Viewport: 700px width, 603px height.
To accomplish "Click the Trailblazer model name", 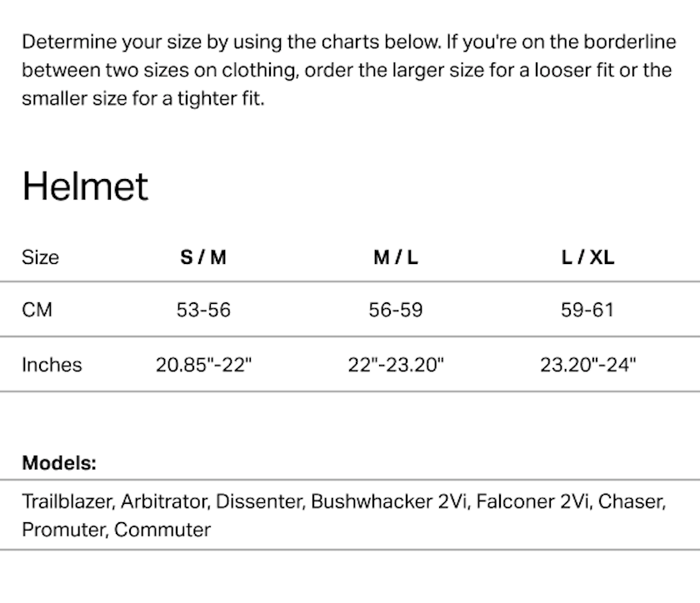I will 69,501.
